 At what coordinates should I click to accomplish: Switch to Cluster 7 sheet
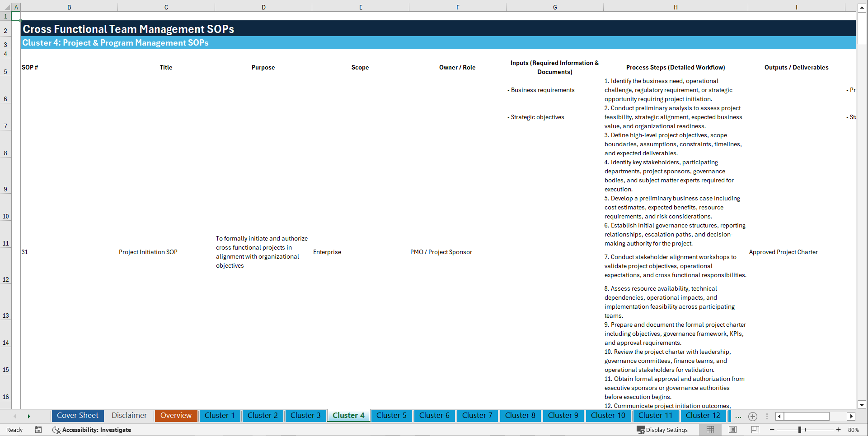point(477,416)
